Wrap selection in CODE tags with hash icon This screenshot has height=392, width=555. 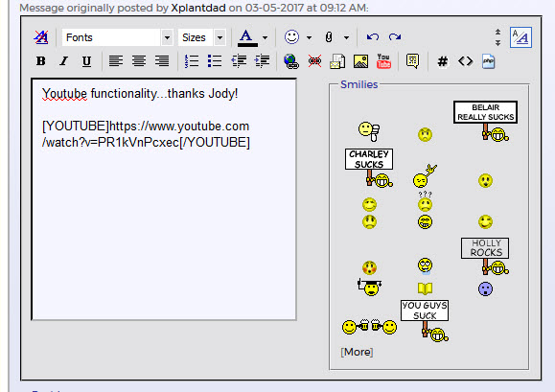pos(443,61)
